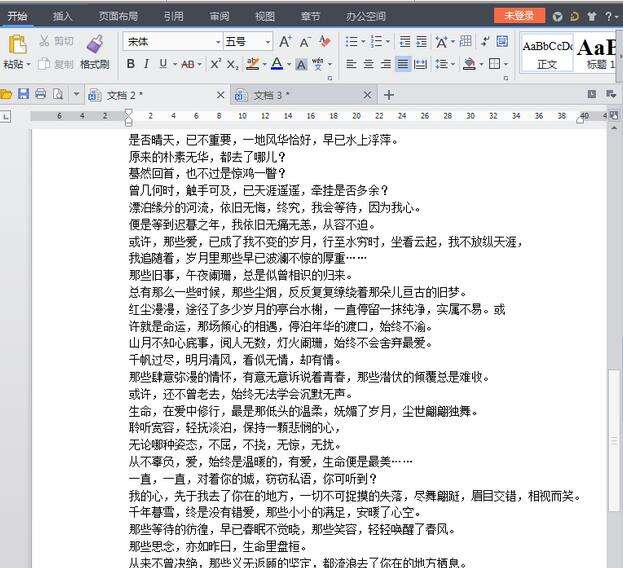Click the Chinese layout A icon

(441, 42)
